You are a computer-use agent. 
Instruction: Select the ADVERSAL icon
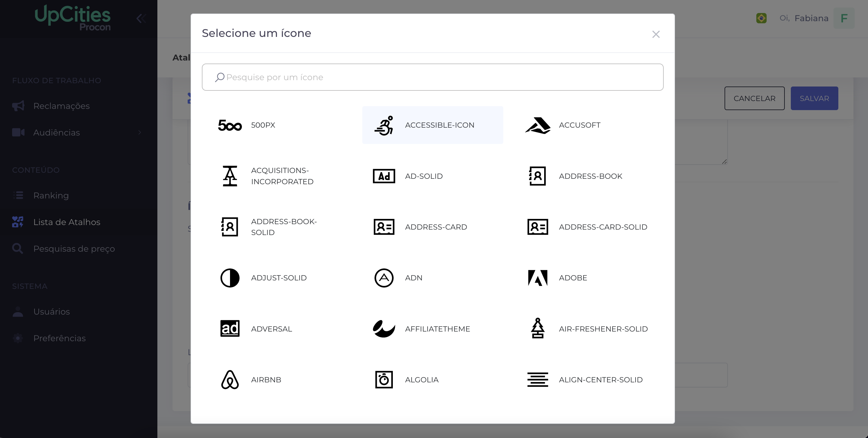(x=230, y=328)
